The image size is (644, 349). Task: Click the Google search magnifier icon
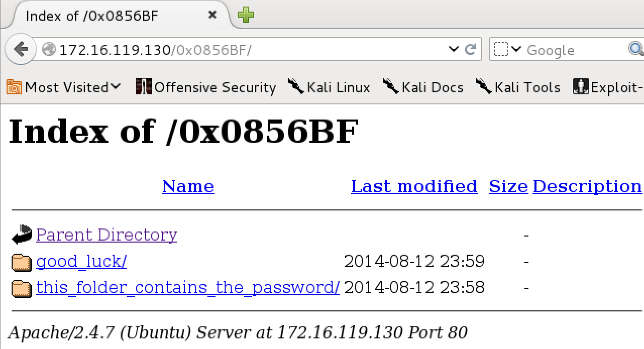coord(635,49)
